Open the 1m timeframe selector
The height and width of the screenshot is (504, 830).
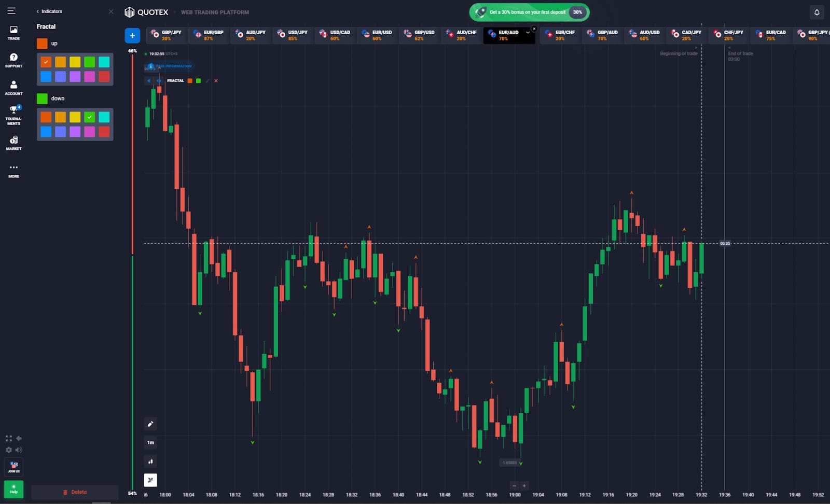coord(150,443)
